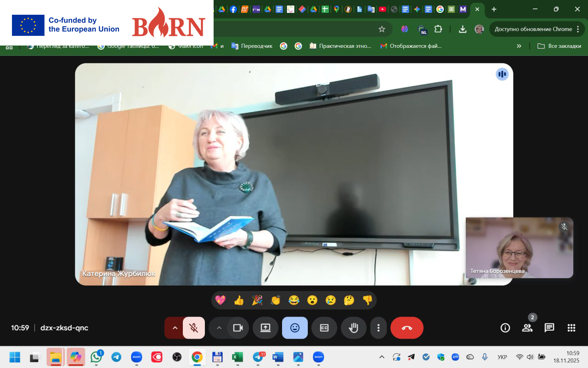Toggle the camera on or off
The width and height of the screenshot is (588, 368).
click(x=237, y=328)
